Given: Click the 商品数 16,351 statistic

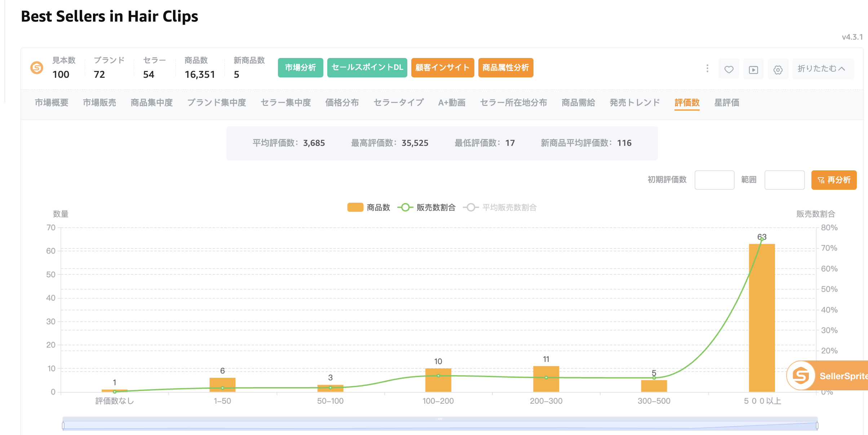Looking at the screenshot, I should tap(200, 68).
